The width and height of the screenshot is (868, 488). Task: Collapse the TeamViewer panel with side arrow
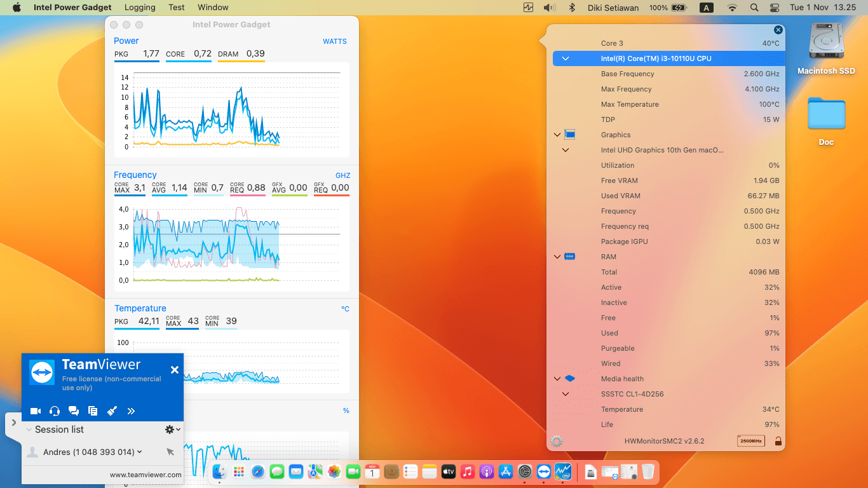tap(14, 423)
